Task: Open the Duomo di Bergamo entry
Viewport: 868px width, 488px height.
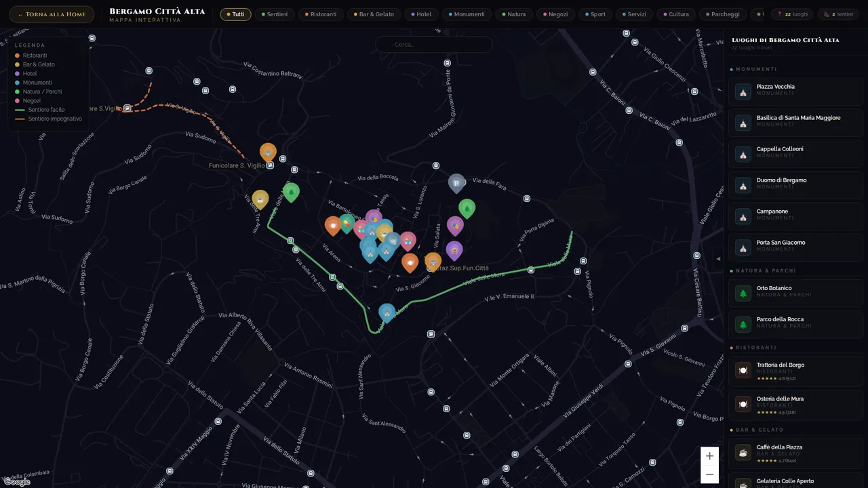Action: tap(796, 185)
